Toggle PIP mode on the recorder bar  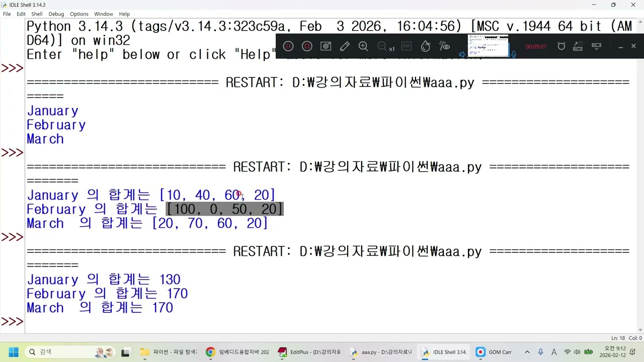(406, 46)
